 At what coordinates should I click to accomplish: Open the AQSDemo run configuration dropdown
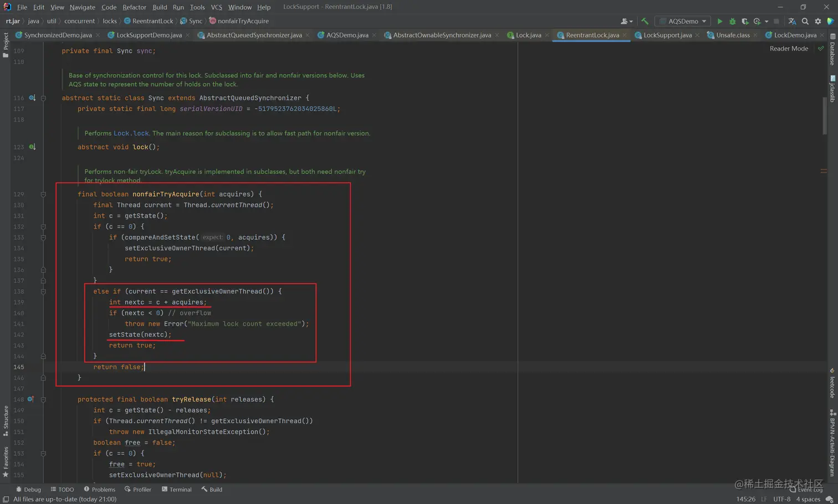pos(683,21)
